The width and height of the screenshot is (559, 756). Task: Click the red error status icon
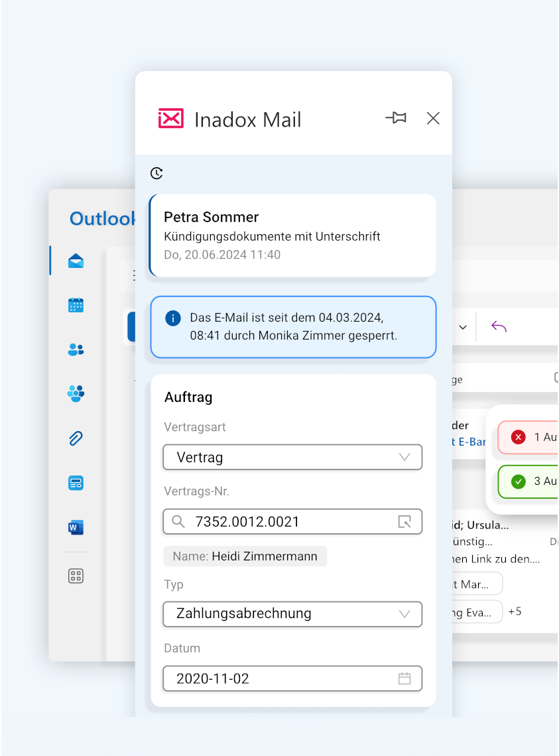click(519, 437)
